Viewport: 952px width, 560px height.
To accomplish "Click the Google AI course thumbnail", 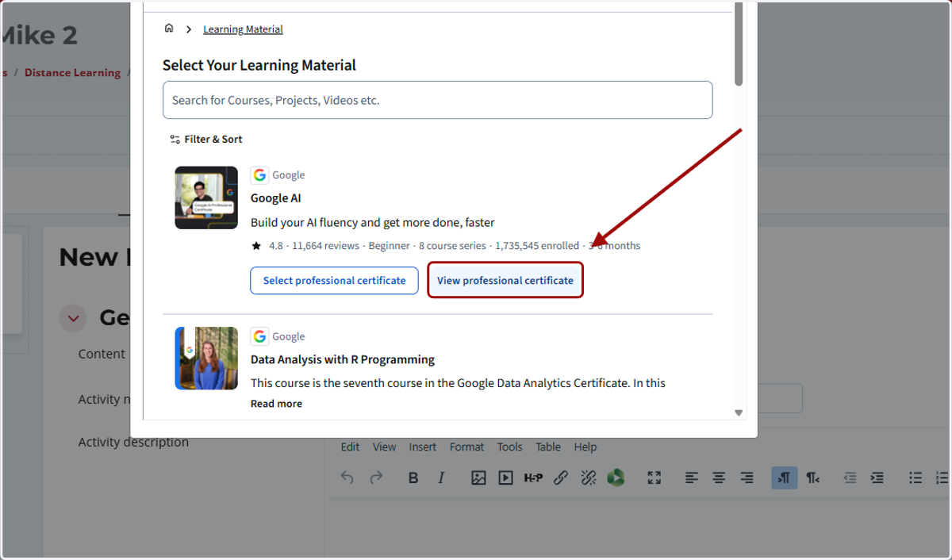I will [206, 198].
